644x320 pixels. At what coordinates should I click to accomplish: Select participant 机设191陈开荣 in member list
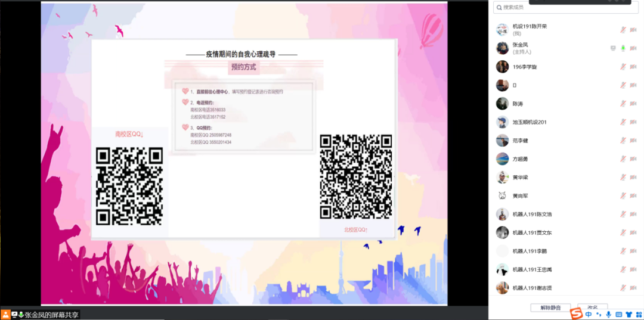pyautogui.click(x=565, y=30)
